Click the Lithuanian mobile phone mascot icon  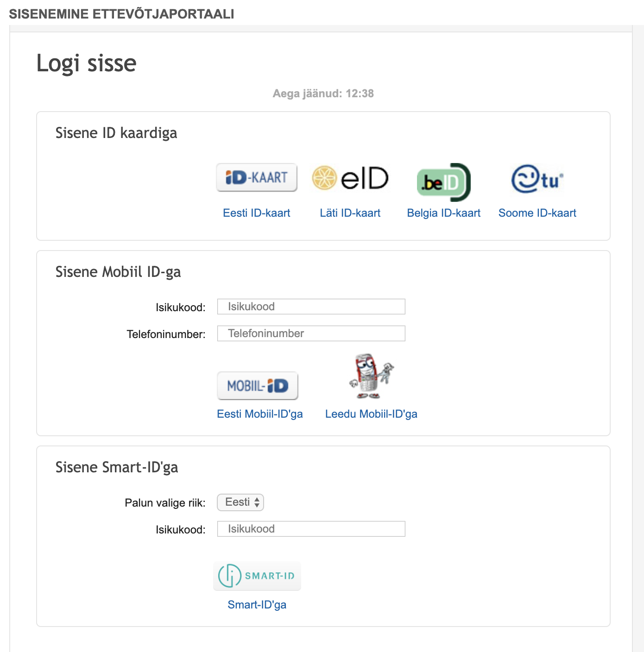[x=371, y=376]
